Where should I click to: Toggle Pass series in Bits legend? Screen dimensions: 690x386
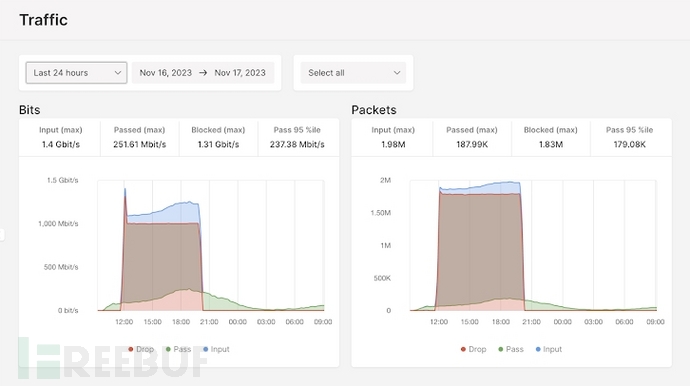coord(178,349)
